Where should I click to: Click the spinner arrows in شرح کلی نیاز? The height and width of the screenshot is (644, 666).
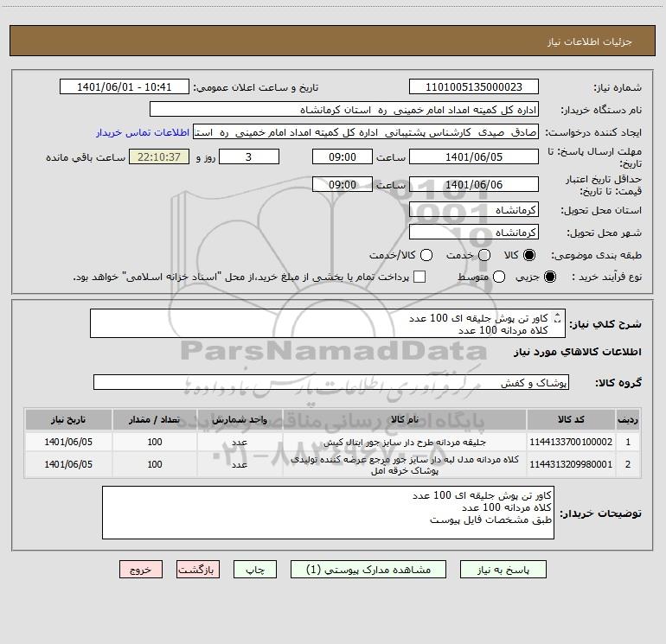[x=557, y=318]
